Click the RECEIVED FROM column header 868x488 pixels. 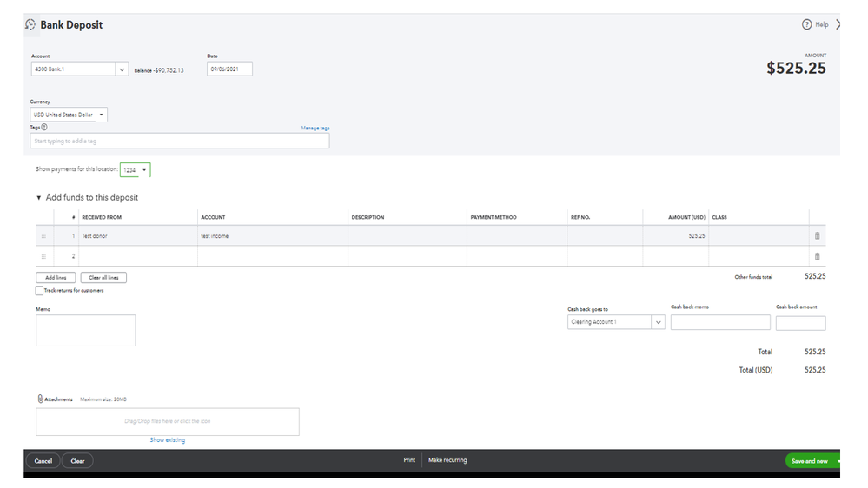pyautogui.click(x=102, y=217)
